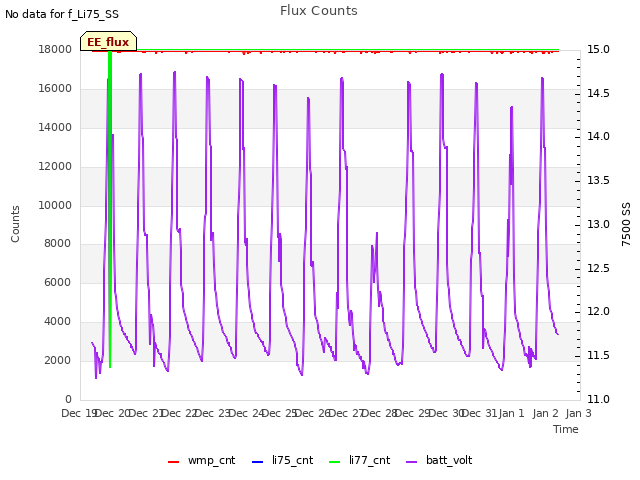Click the 11.5 tick on right axis
This screenshot has width=640, height=480.
click(598, 356)
